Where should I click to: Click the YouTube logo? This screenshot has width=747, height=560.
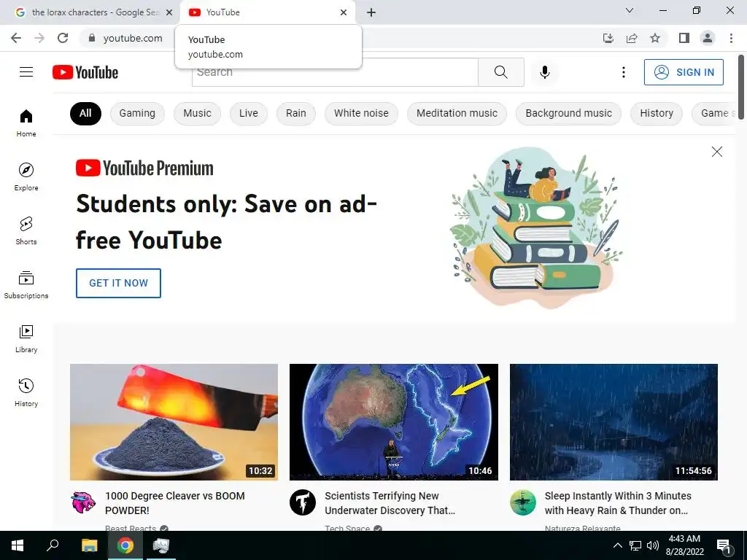[85, 72]
